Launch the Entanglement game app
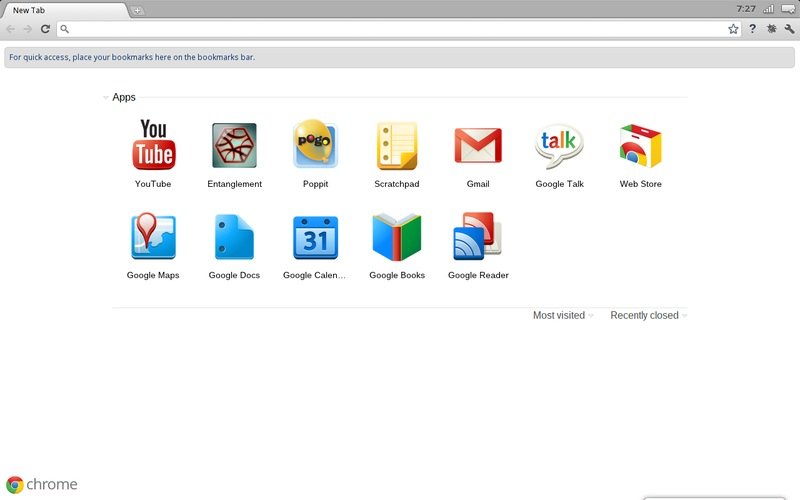Image resolution: width=800 pixels, height=500 pixels. pyautogui.click(x=234, y=145)
